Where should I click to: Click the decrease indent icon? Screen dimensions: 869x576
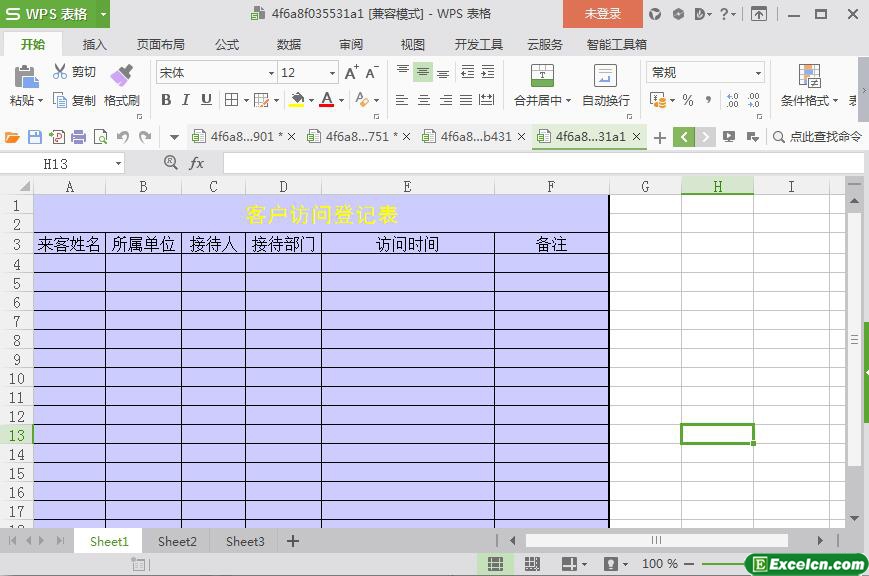click(x=468, y=72)
